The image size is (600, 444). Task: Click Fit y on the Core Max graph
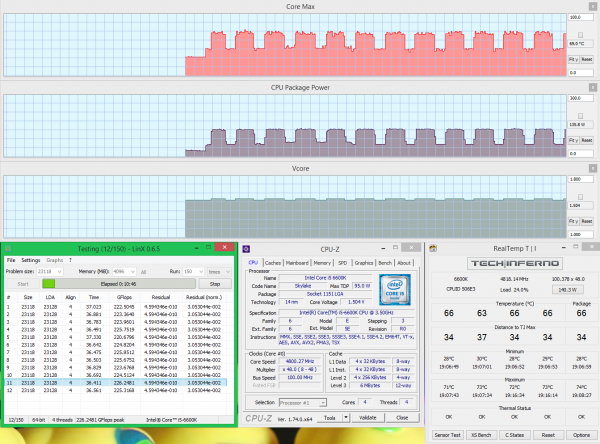[x=573, y=59]
